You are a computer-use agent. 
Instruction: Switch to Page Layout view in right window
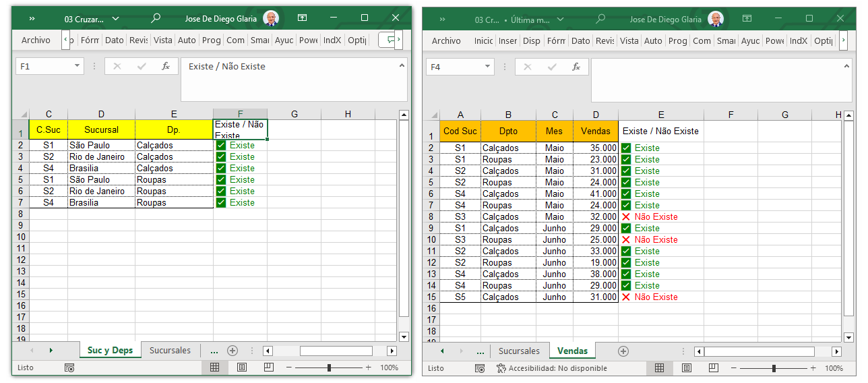(x=687, y=368)
